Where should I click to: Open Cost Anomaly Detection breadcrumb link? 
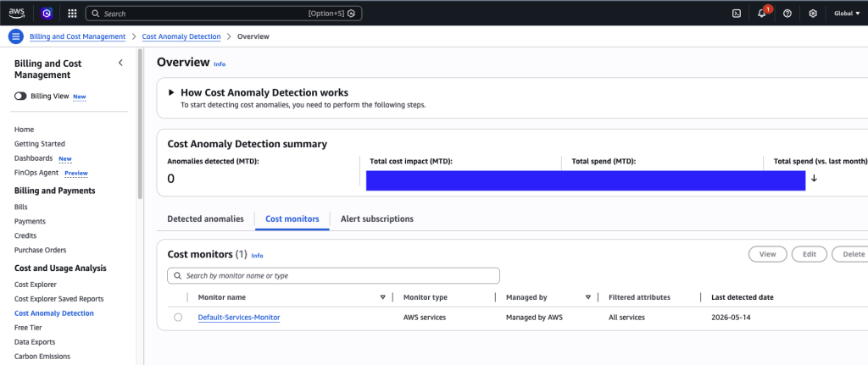coord(181,36)
